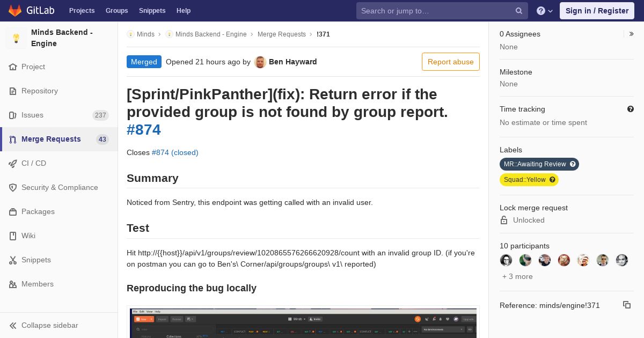Click the Minds Backend project avatar
This screenshot has width=644, height=338.
pos(16,38)
